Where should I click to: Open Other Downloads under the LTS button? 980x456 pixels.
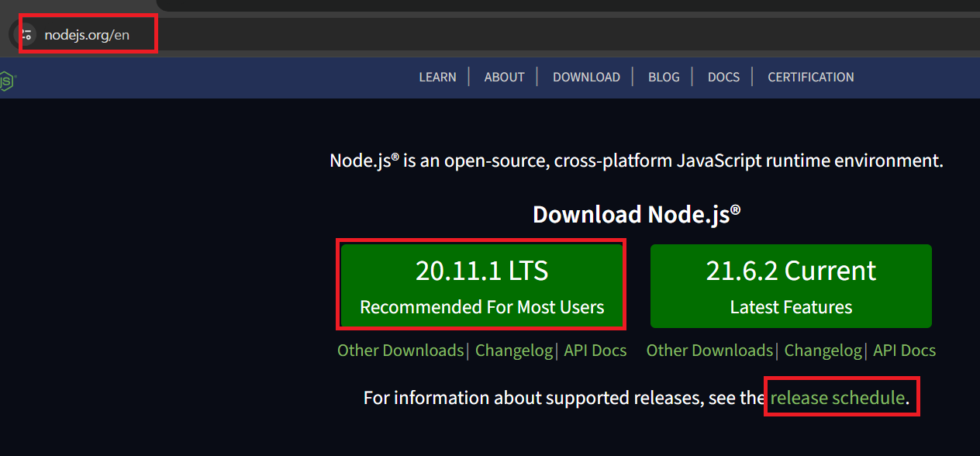(400, 351)
